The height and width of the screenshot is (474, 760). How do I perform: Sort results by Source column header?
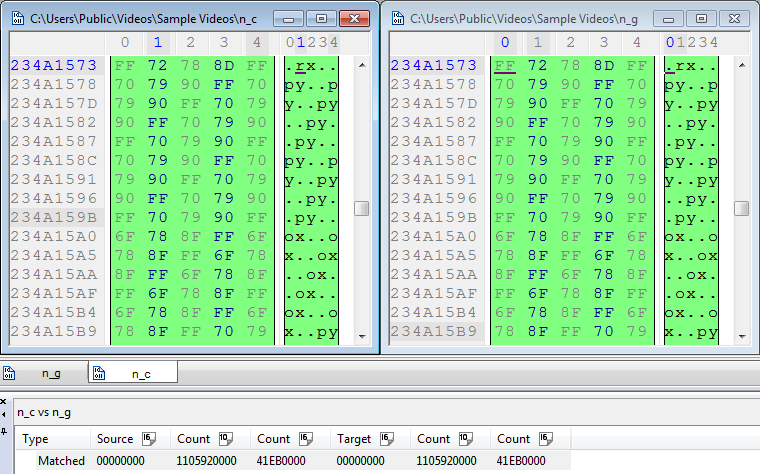point(115,439)
